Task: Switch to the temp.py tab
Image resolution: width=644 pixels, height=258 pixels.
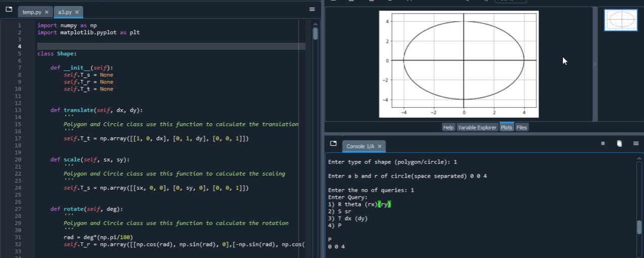Action: pos(32,12)
